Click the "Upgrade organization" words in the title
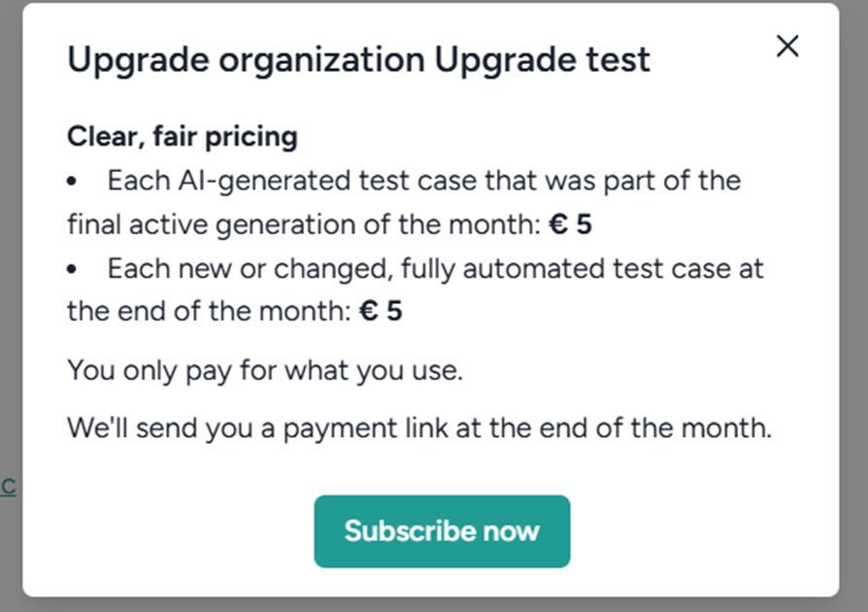 246,60
